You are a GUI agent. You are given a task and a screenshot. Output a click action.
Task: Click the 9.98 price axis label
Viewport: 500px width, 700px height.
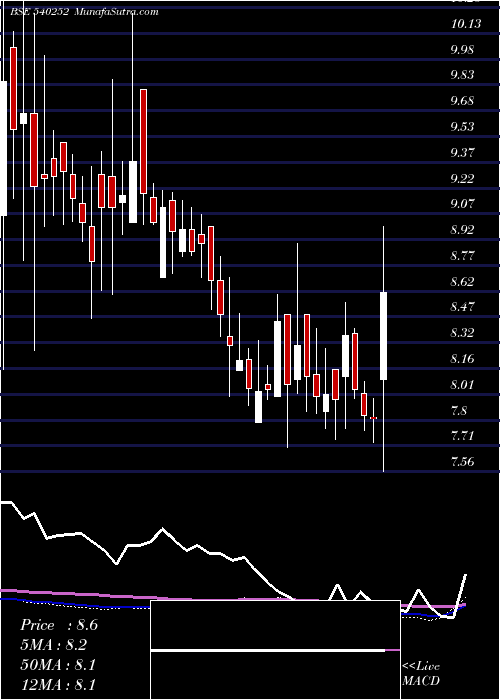click(x=462, y=50)
